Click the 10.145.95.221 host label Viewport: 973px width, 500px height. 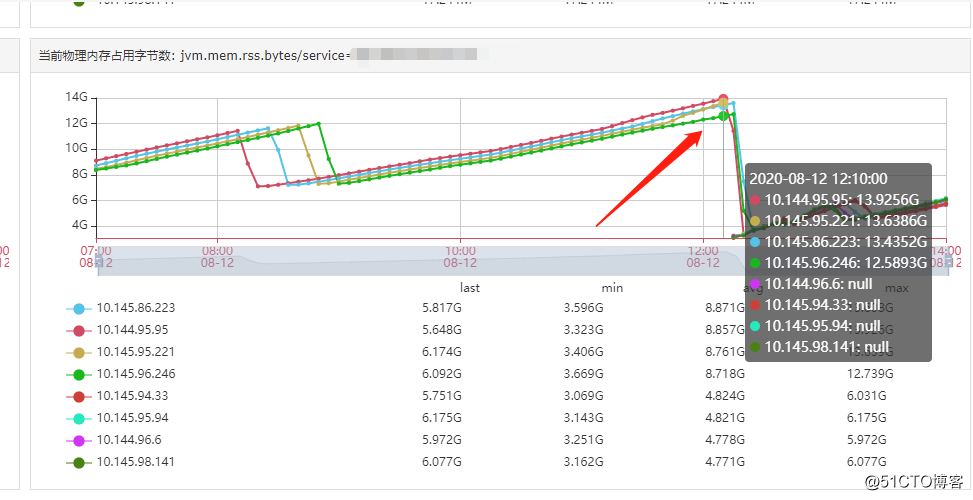coord(136,352)
